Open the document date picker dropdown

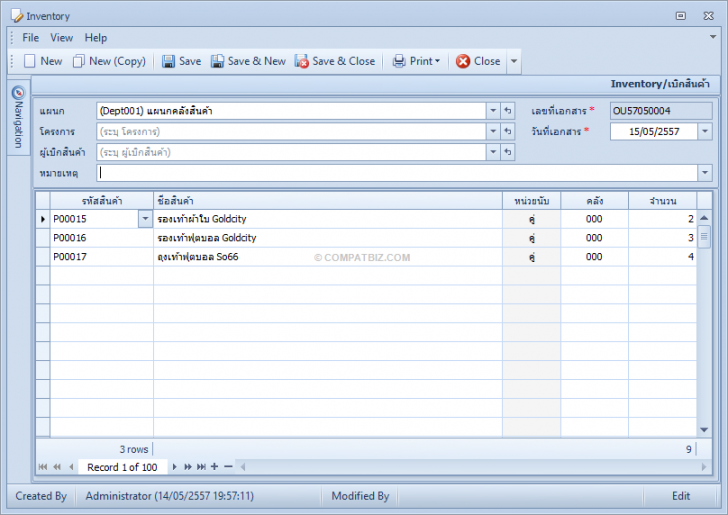[x=705, y=131]
